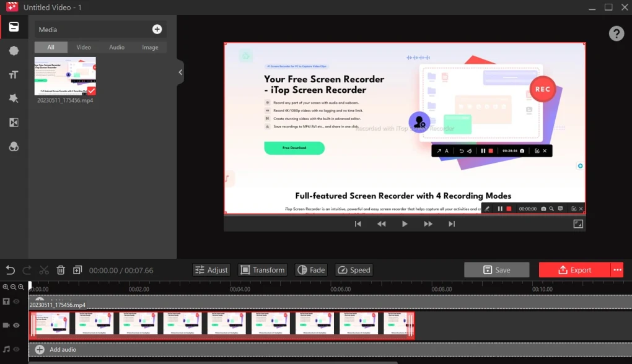632x364 pixels.
Task: Delete the selected clip with the trash icon
Action: click(x=60, y=270)
